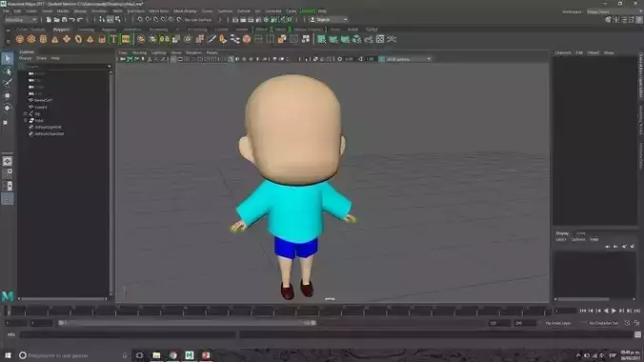The height and width of the screenshot is (362, 644).
Task: Click the New Scene icon
Action: coord(49,20)
